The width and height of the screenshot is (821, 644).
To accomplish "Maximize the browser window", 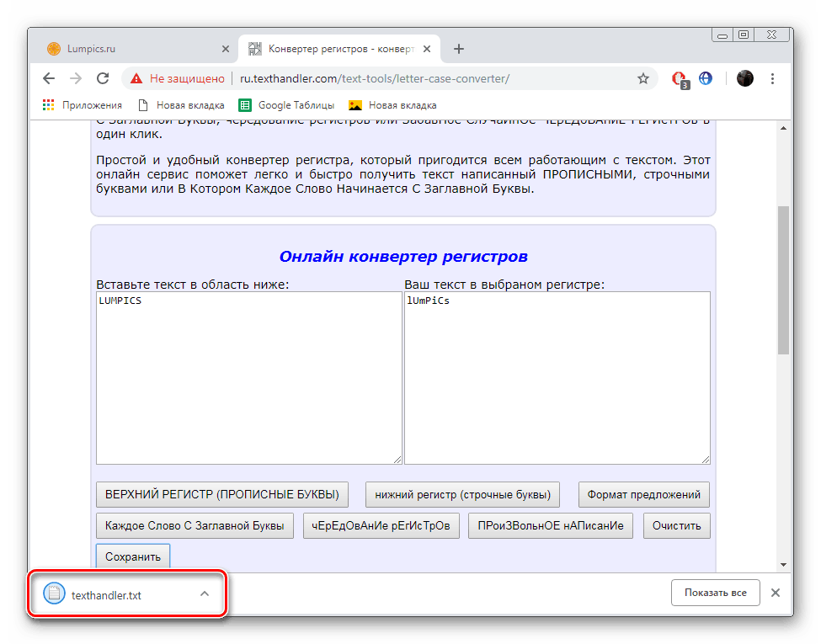I will click(x=744, y=35).
